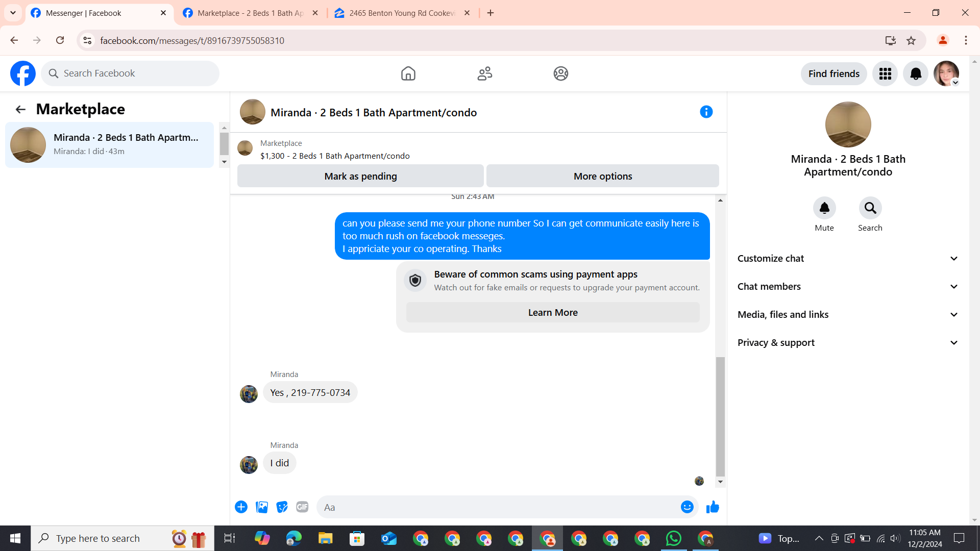Mute this conversation with the bell icon
This screenshot has height=551, width=980.
[x=824, y=208]
